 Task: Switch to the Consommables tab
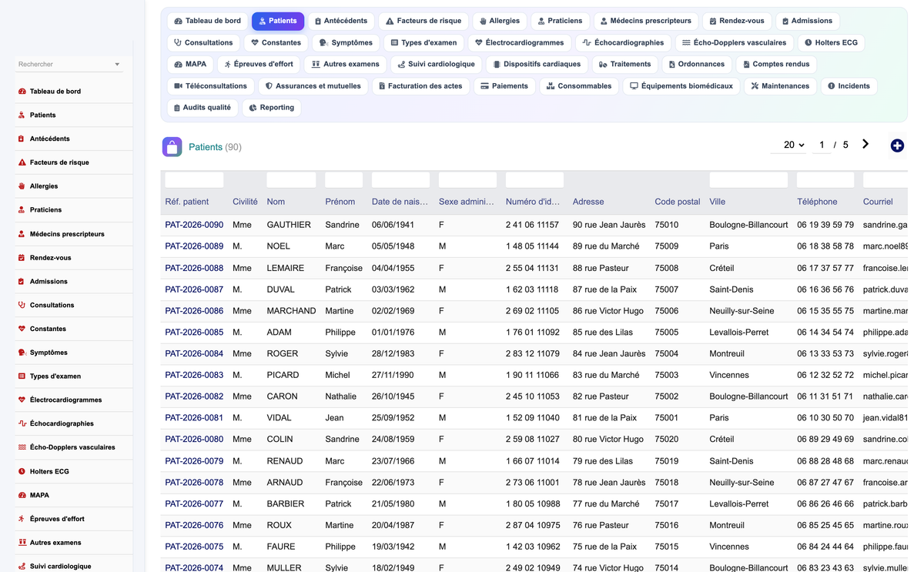[579, 86]
